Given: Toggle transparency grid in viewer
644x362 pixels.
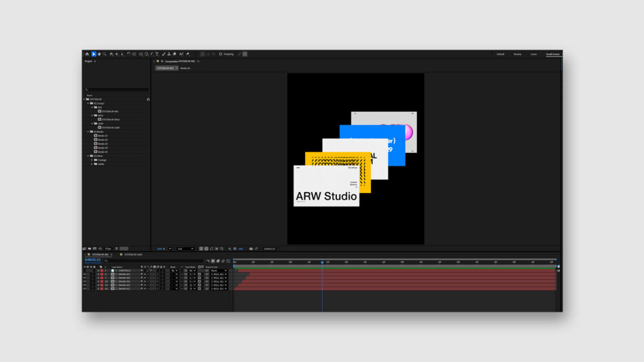Looking at the screenshot, I should coord(207,249).
